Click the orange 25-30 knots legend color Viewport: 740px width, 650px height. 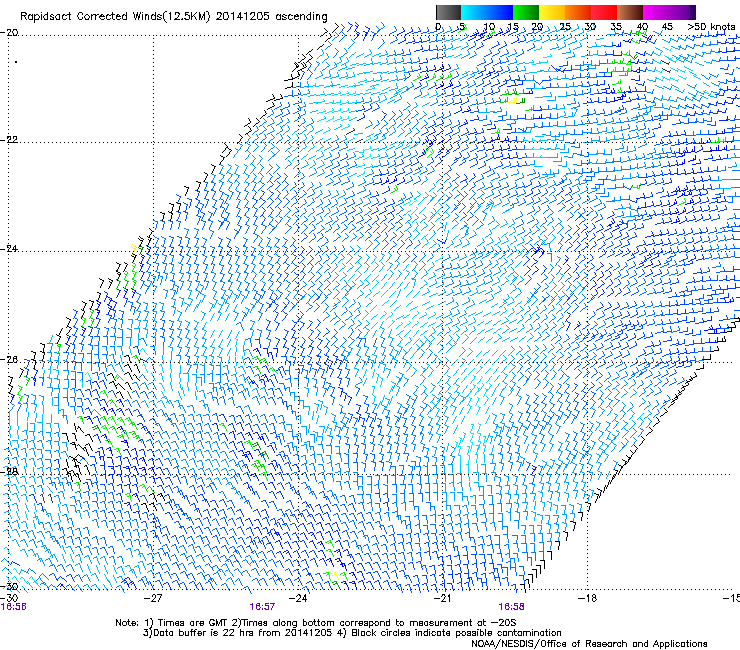click(x=578, y=12)
